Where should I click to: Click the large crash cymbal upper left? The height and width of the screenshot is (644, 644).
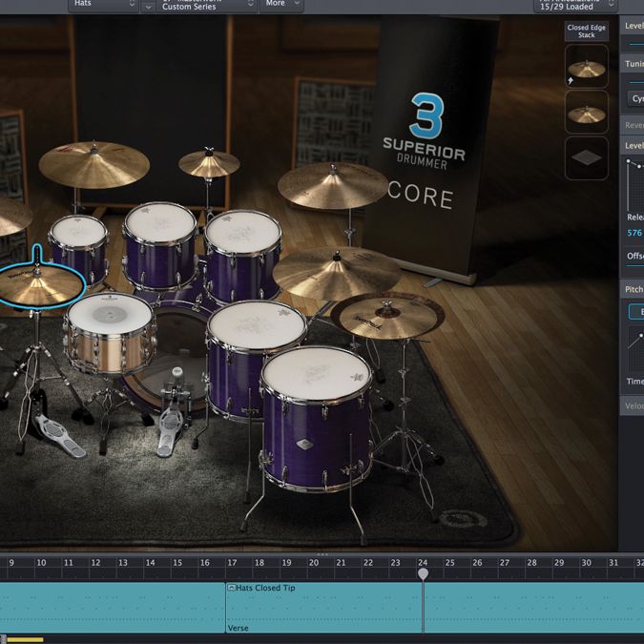94,164
